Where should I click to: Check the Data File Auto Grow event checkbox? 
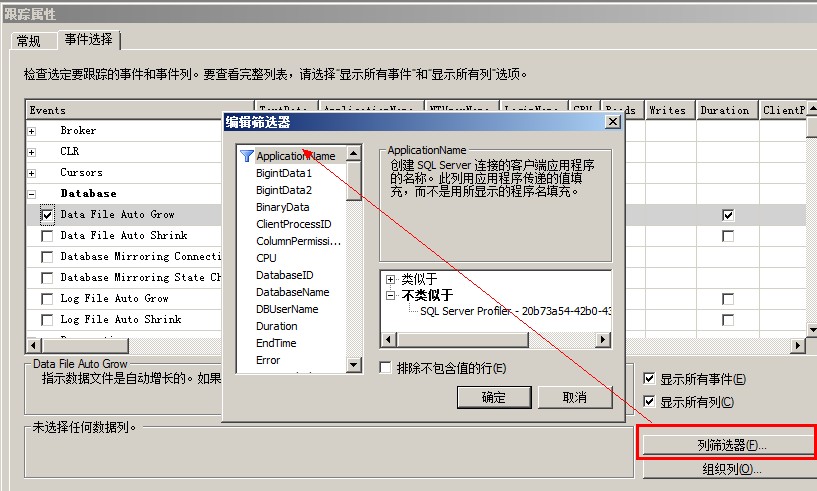click(x=47, y=215)
